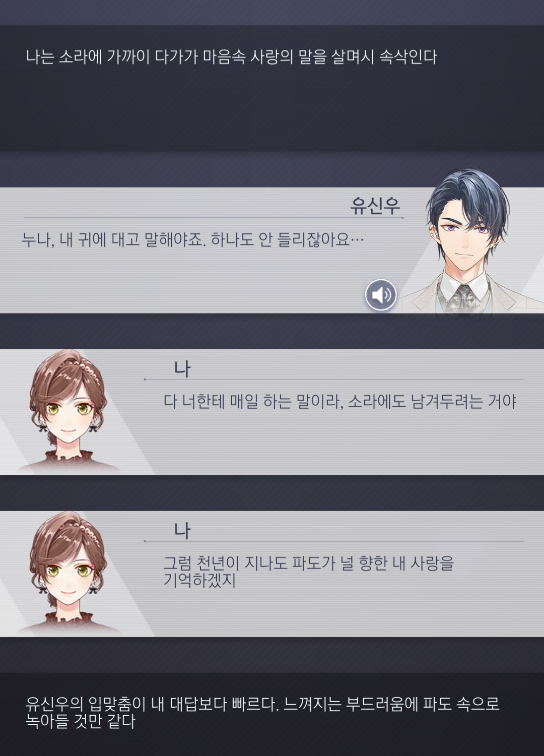Screen dimensions: 544x756
Task: Tap 유신우's character portrait
Action: pos(466,241)
